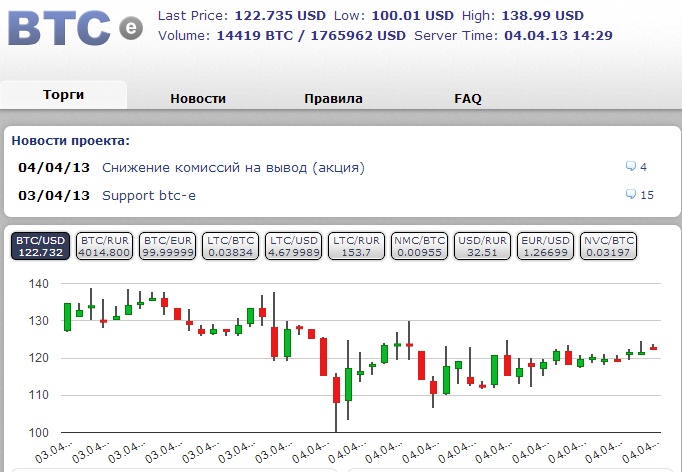
Task: Open comments icon for Support btc-e
Action: (x=630, y=194)
